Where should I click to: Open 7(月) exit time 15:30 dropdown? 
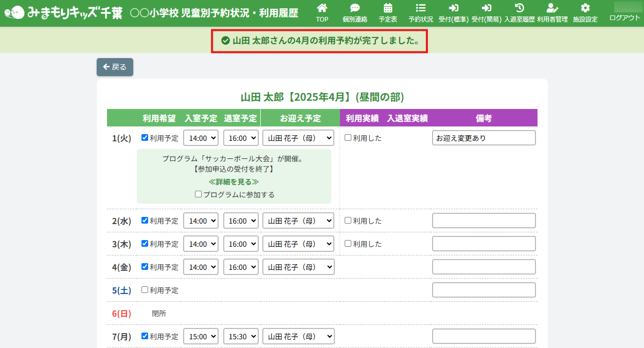tap(241, 337)
